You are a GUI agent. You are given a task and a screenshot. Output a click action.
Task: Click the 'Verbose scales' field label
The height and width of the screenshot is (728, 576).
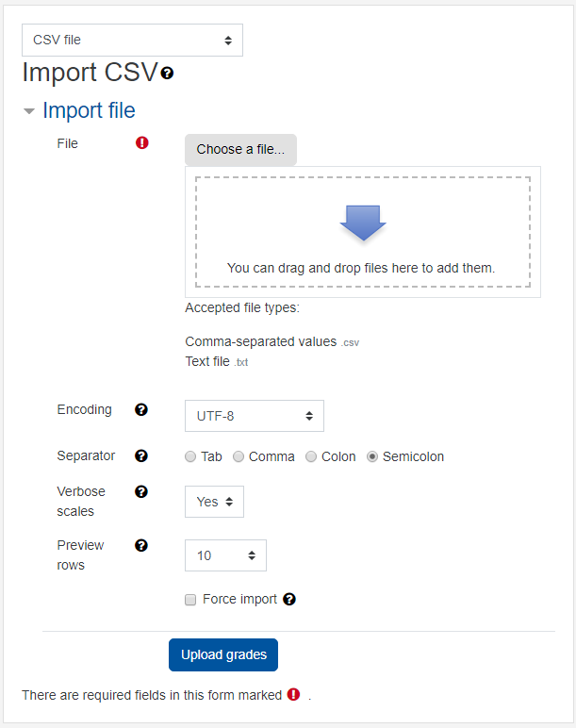81,502
